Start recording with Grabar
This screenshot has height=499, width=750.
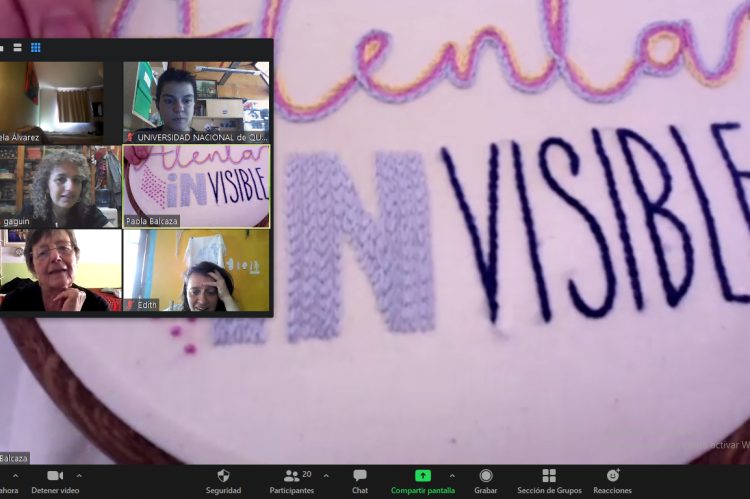[486, 479]
